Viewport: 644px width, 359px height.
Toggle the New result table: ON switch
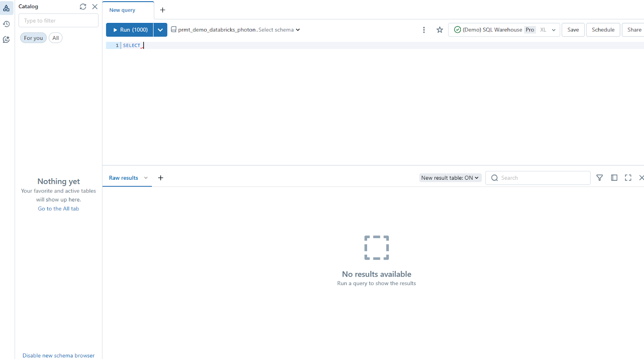point(450,178)
